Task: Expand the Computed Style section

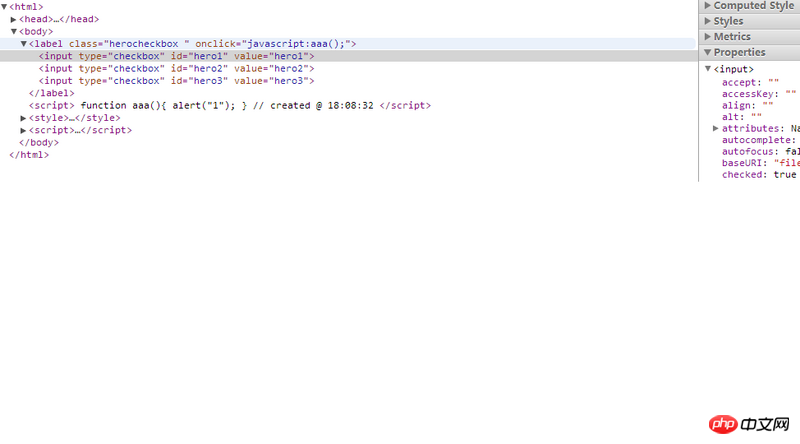Action: pyautogui.click(x=749, y=6)
